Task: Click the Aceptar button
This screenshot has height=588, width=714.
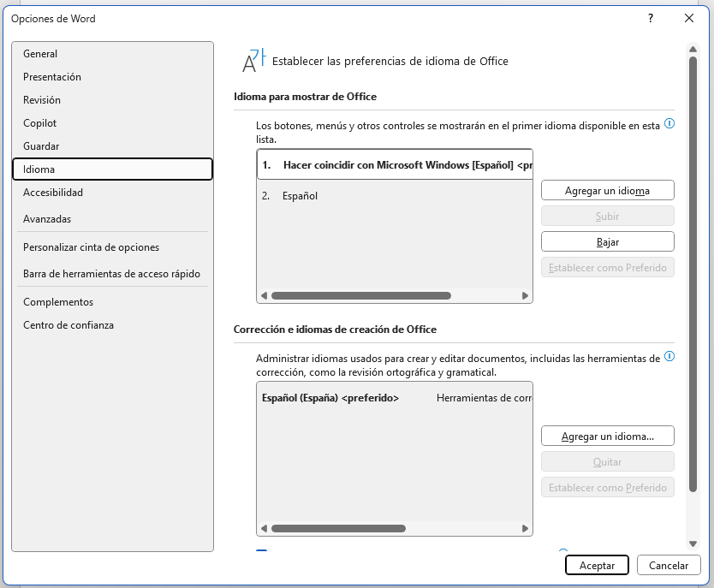Action: pos(597,565)
